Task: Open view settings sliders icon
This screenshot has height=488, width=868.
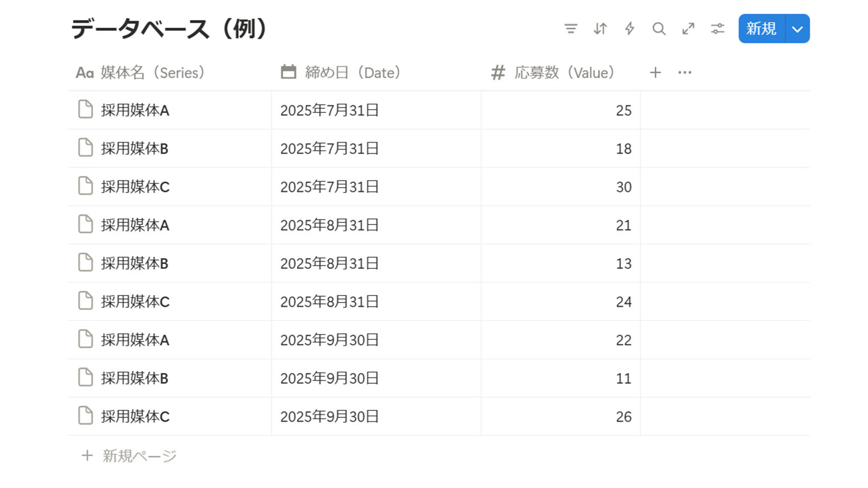Action: [717, 29]
